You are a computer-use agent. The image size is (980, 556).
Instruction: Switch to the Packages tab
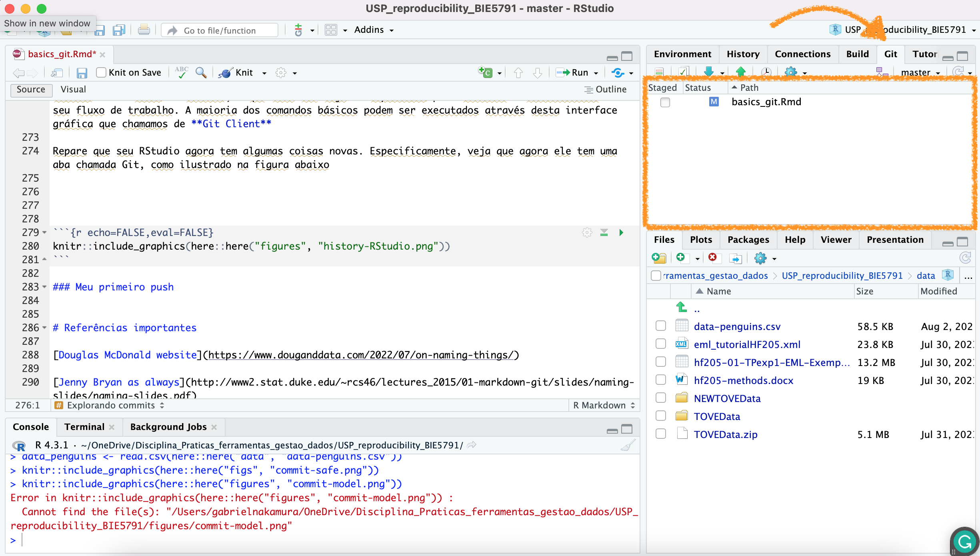point(748,240)
